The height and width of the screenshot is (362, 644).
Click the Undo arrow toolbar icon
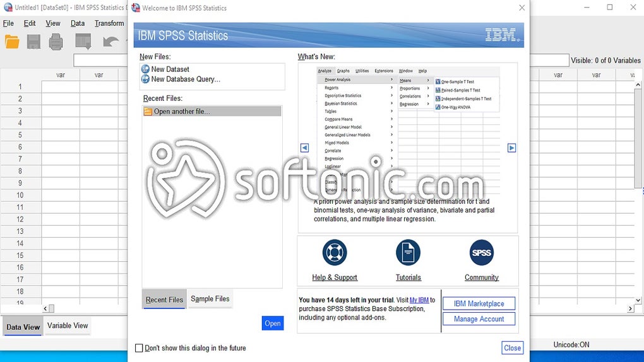pos(110,42)
